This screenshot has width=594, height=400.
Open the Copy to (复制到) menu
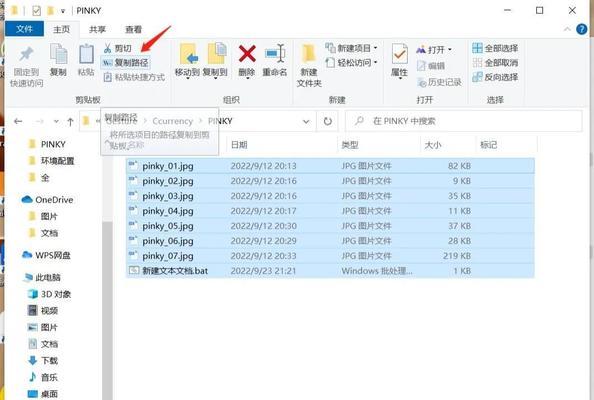click(x=215, y=61)
